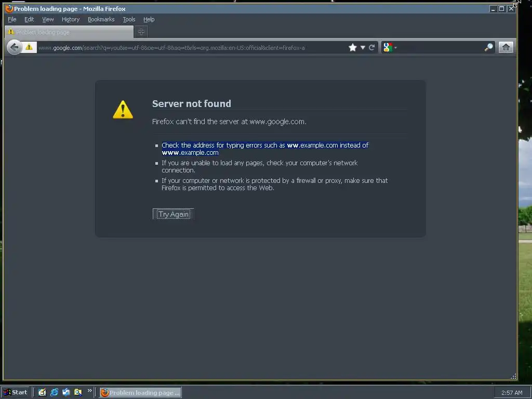The width and height of the screenshot is (532, 399).
Task: Click the taskbar clock showing 2:57 AM
Action: (x=512, y=393)
